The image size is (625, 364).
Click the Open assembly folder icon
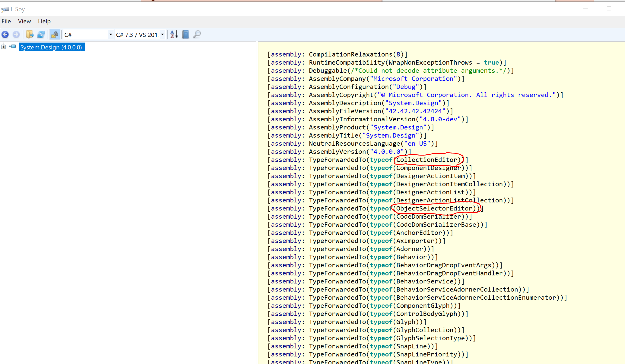30,34
